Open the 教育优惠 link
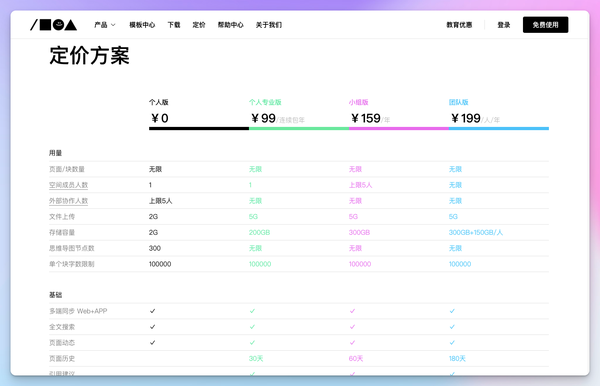 click(459, 25)
